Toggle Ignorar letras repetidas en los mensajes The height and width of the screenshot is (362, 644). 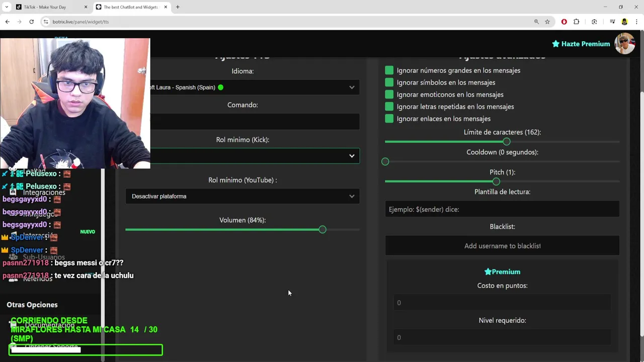(x=389, y=107)
